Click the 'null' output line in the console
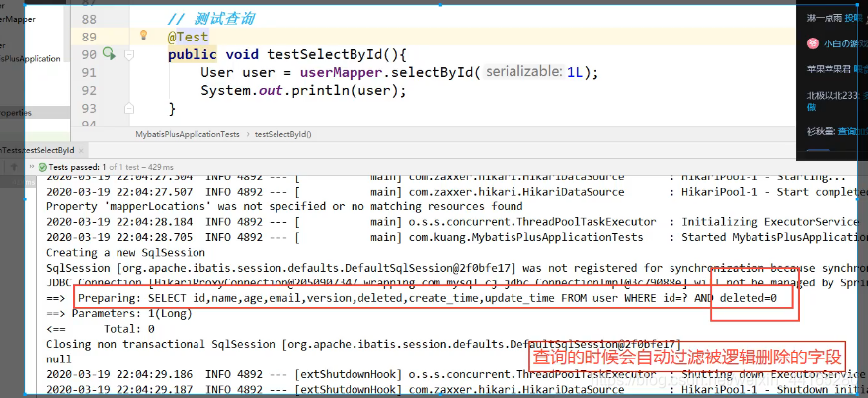The height and width of the screenshot is (398, 868). click(60, 358)
